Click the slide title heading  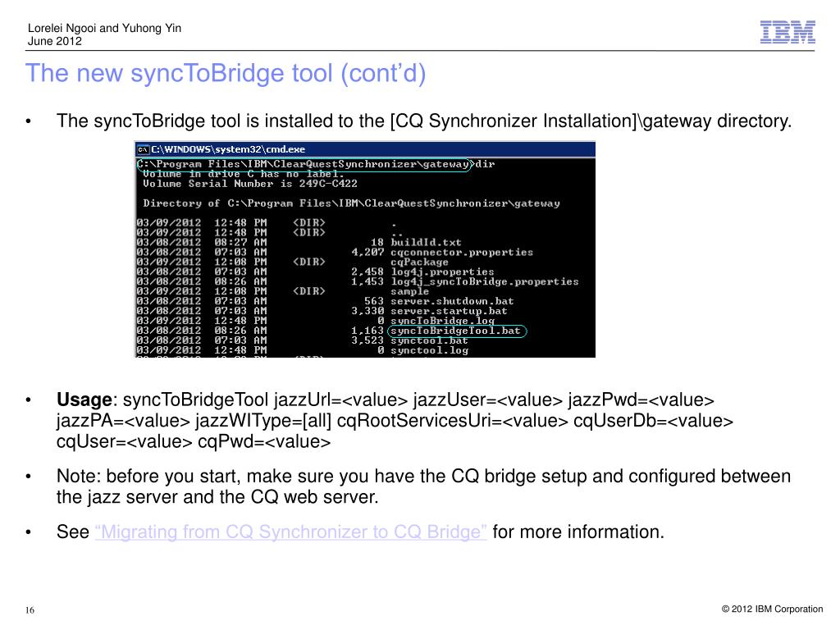coord(226,73)
